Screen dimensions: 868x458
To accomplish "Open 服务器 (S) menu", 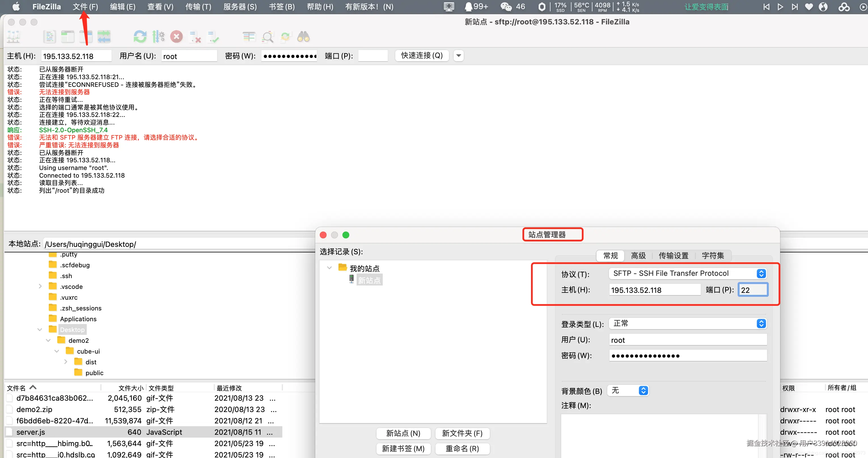I will (240, 7).
